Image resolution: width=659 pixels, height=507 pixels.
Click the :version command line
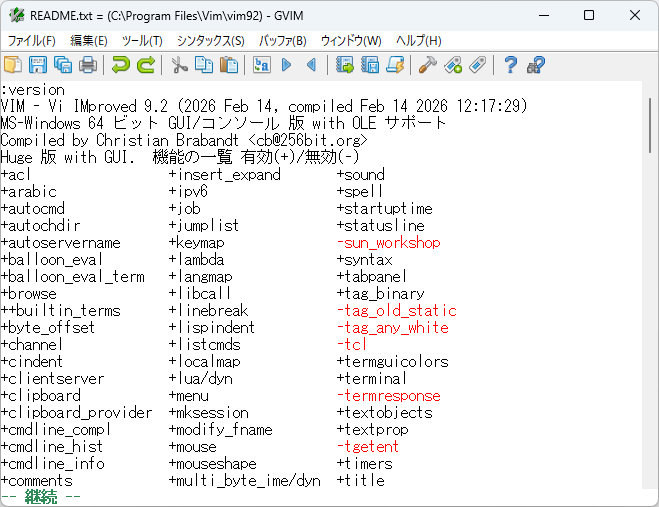32,90
